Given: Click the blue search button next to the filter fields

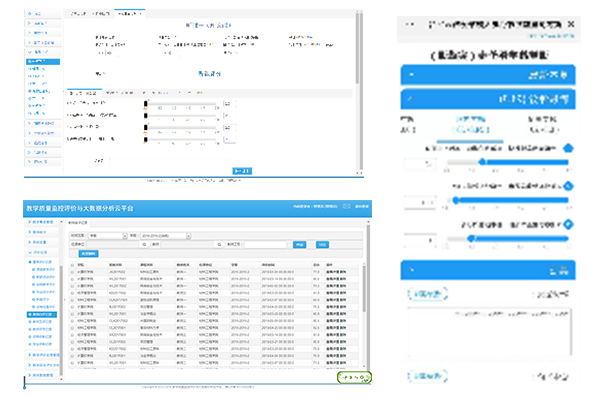Looking at the screenshot, I should click(x=299, y=243).
